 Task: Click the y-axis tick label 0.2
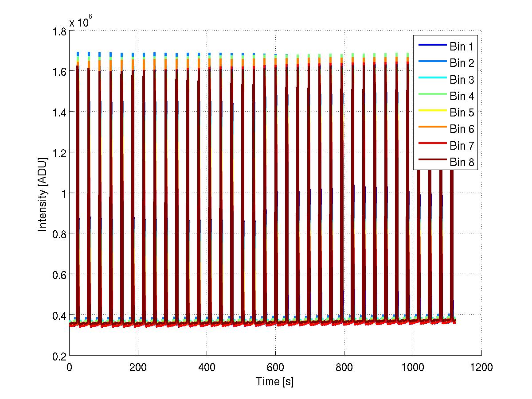59,356
